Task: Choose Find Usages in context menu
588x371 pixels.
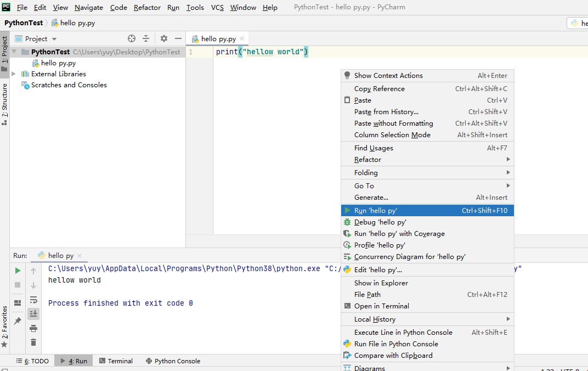Action: coord(427,148)
